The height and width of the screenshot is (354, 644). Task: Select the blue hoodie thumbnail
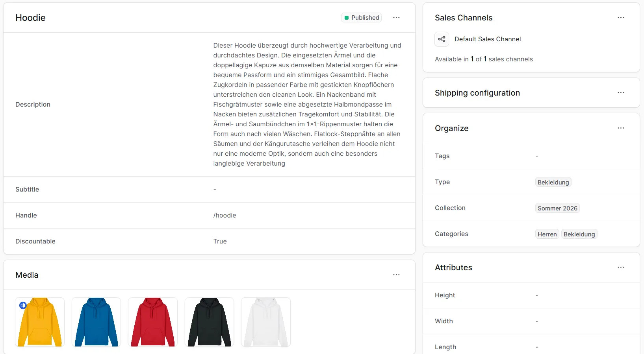96,322
